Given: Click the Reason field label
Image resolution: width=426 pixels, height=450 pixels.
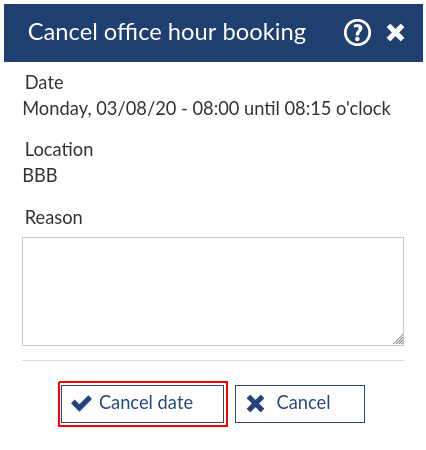Looking at the screenshot, I should click(54, 218).
